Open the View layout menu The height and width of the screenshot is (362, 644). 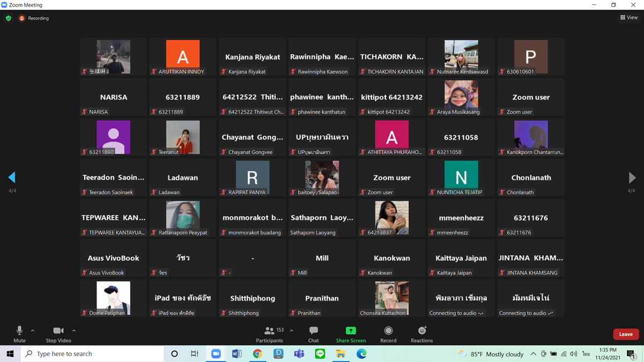pos(629,18)
